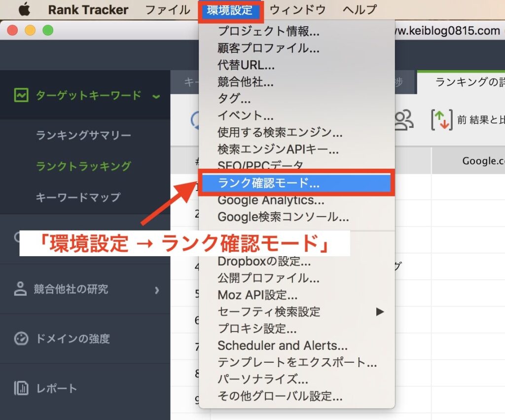
Task: Open タグ... settings
Action: pos(234,99)
